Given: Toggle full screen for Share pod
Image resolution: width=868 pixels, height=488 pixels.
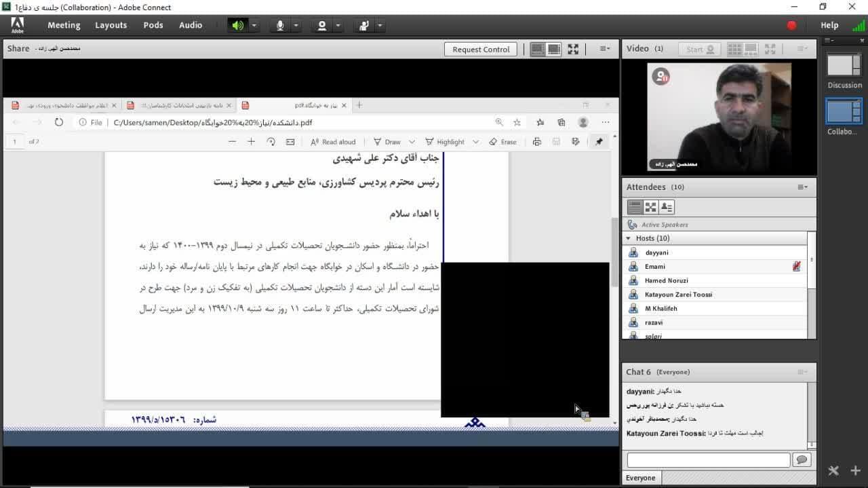Looking at the screenshot, I should tap(573, 49).
